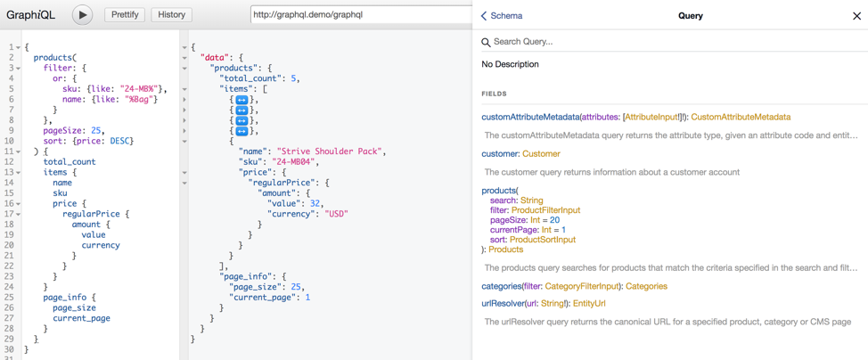The width and height of the screenshot is (868, 360).
Task: Collapse the price block at line 16
Action: 18,204
